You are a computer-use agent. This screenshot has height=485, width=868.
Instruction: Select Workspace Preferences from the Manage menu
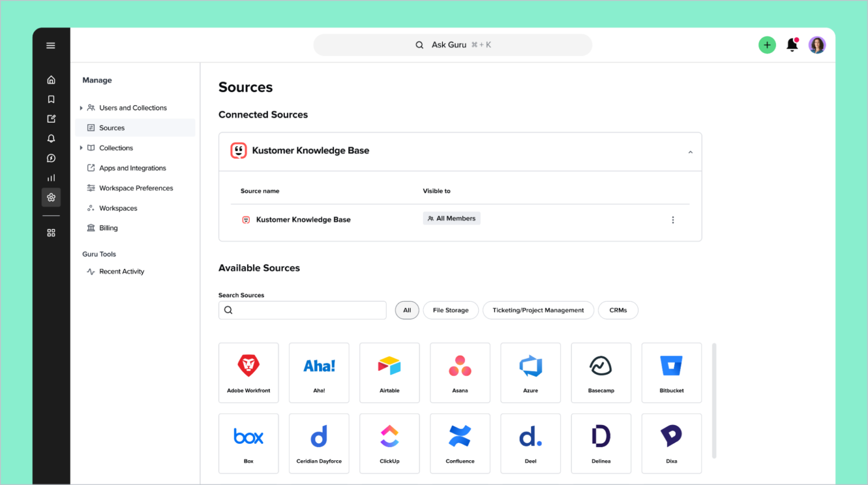pyautogui.click(x=136, y=188)
